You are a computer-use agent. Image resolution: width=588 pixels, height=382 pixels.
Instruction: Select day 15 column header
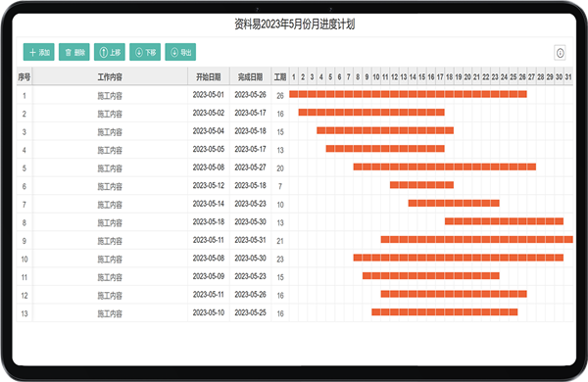click(421, 76)
